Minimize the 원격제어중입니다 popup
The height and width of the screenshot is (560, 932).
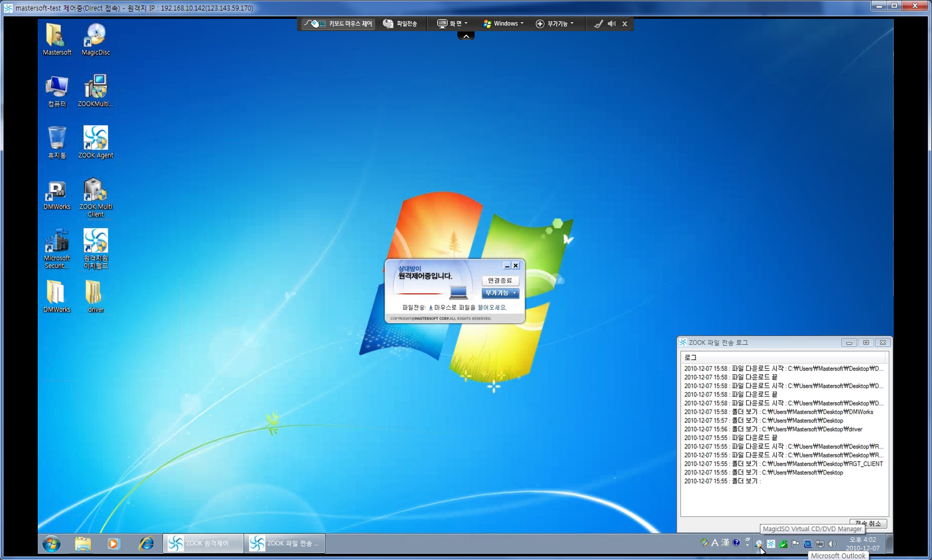click(507, 266)
